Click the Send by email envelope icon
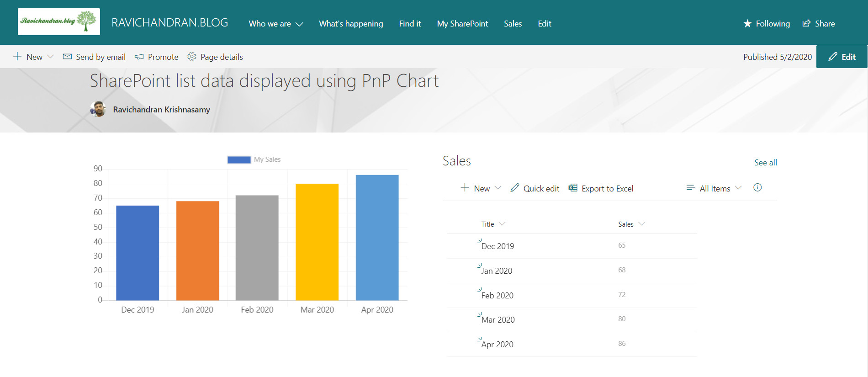 pyautogui.click(x=67, y=57)
